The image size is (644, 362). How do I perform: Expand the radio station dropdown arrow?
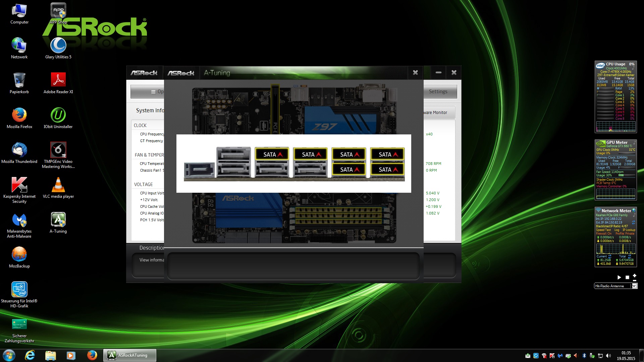[634, 286]
